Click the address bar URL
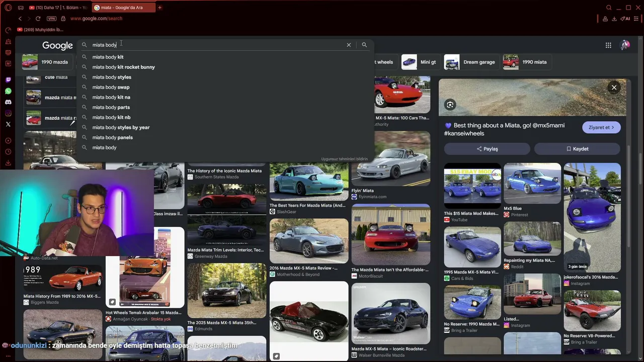The image size is (644, 362). (96, 19)
